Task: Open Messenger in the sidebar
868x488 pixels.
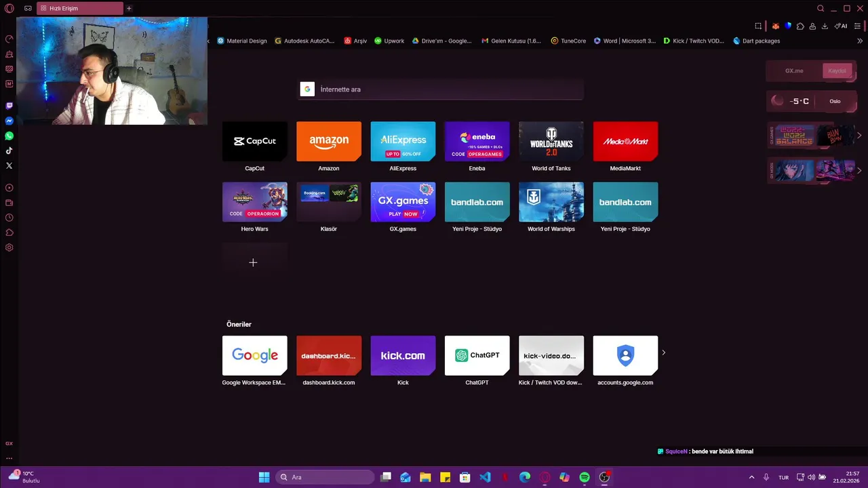Action: 9,121
